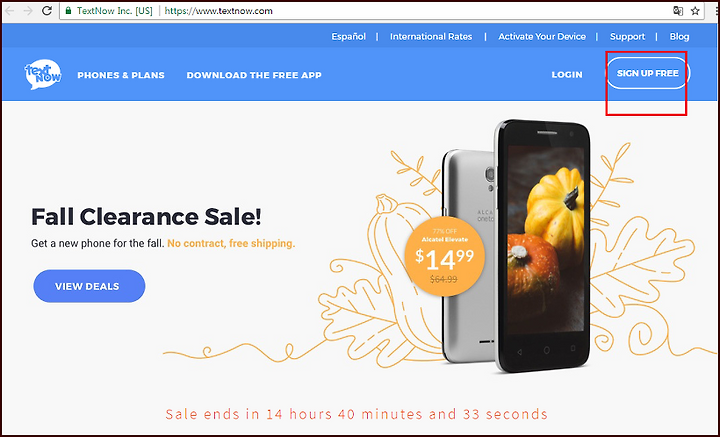Image resolution: width=720 pixels, height=437 pixels.
Task: Click the TextNow logo
Action: [43, 74]
